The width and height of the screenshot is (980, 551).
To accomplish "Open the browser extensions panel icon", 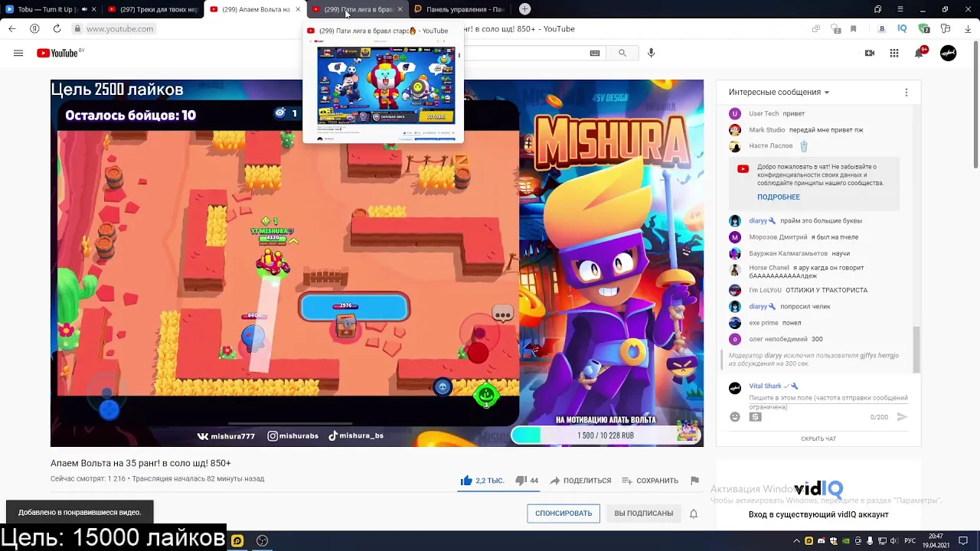I will 946,29.
